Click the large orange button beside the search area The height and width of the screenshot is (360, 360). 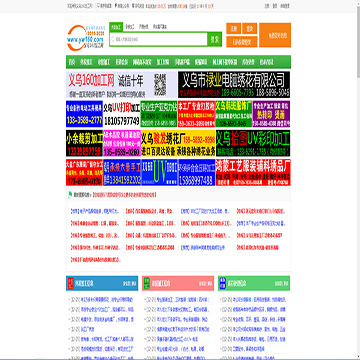coord(275,35)
